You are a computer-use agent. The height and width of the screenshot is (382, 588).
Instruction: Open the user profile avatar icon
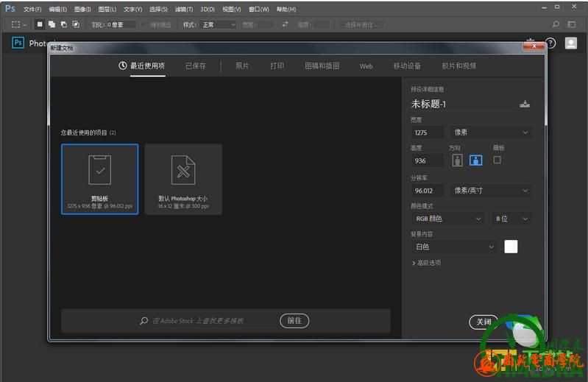tap(571, 43)
